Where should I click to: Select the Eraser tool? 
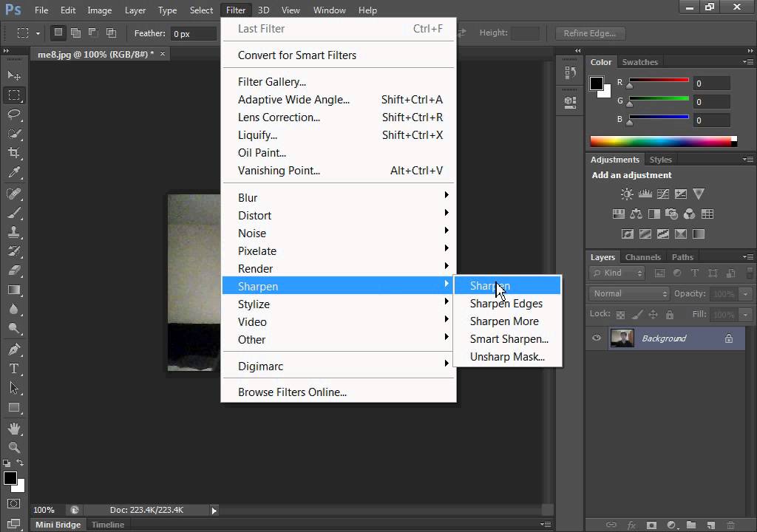(14, 271)
